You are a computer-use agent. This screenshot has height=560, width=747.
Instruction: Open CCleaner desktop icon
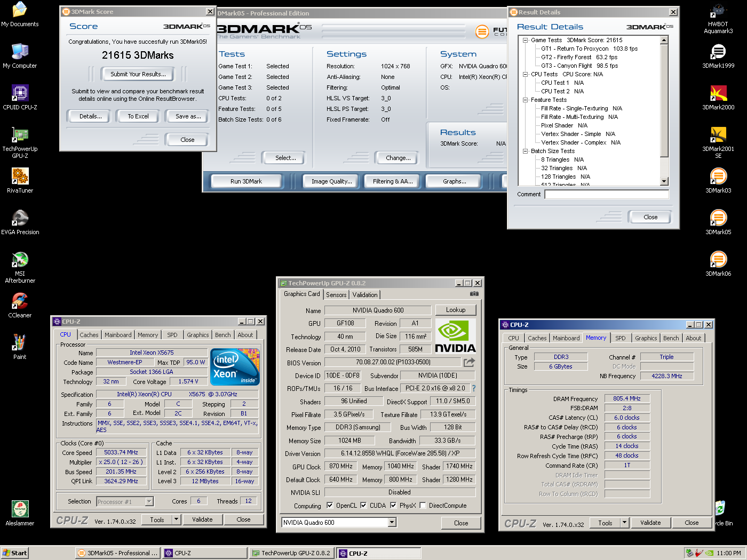20,306
